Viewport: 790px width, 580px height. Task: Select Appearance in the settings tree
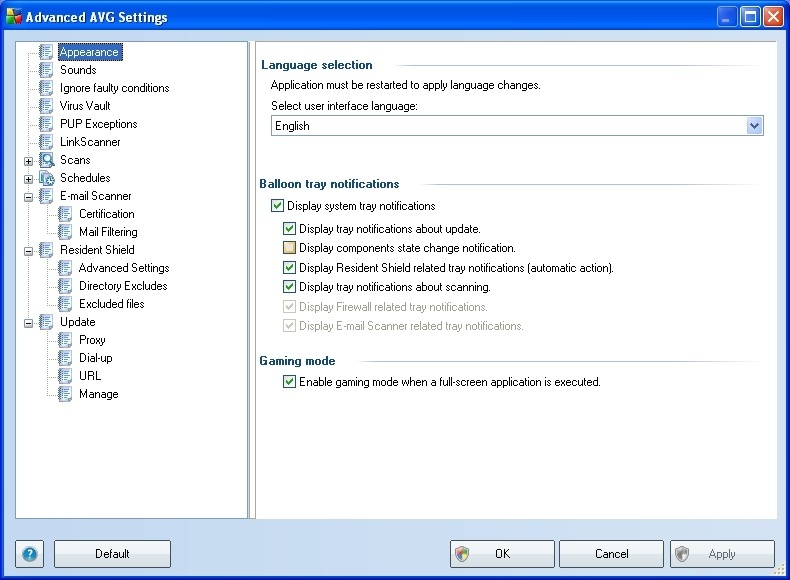coord(90,52)
